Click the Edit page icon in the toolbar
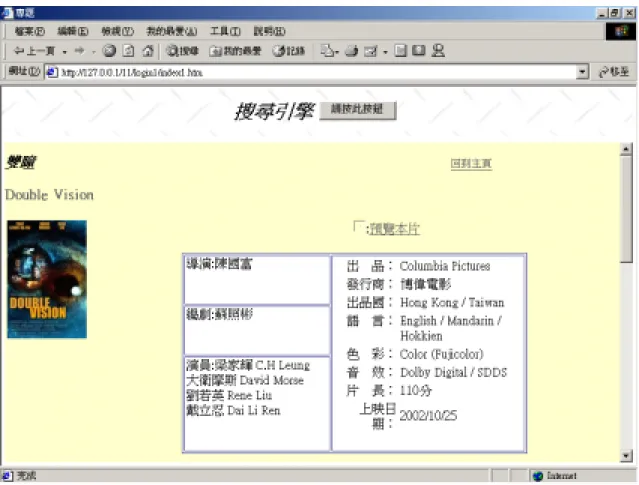 tap(371, 51)
